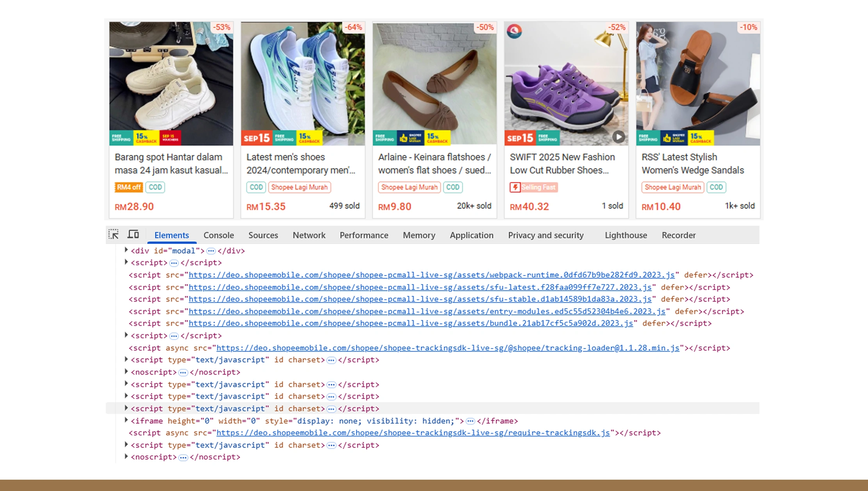
Task: Expand the iframe node arrow
Action: tap(126, 420)
